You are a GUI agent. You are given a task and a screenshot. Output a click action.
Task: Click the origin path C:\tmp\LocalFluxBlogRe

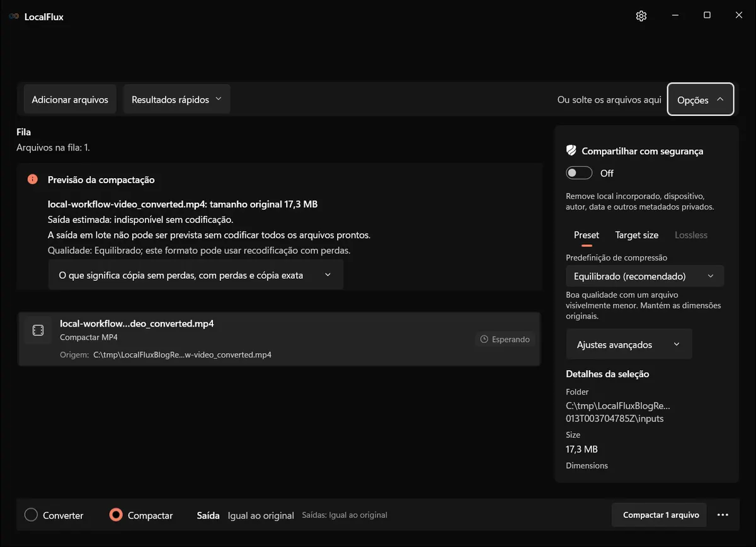(x=182, y=354)
